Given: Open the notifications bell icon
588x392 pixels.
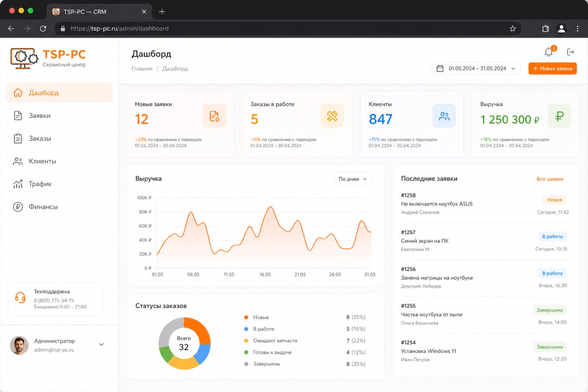Looking at the screenshot, I should [x=549, y=52].
